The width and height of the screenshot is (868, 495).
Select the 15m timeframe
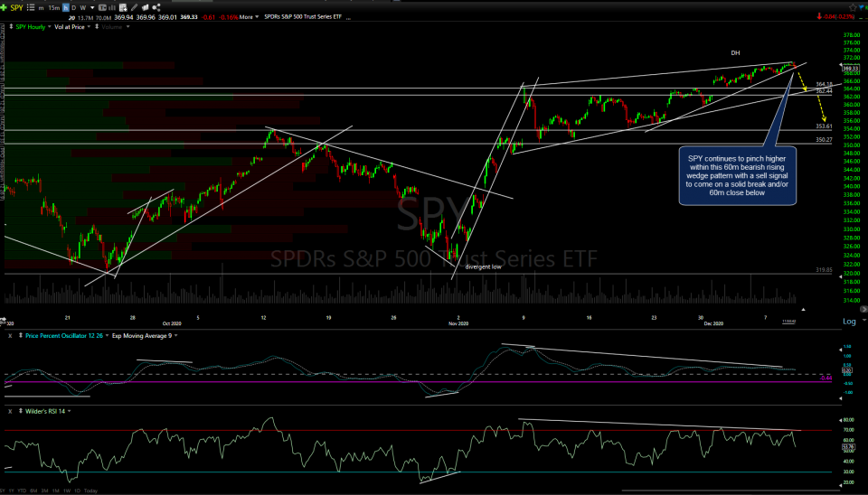[x=53, y=8]
